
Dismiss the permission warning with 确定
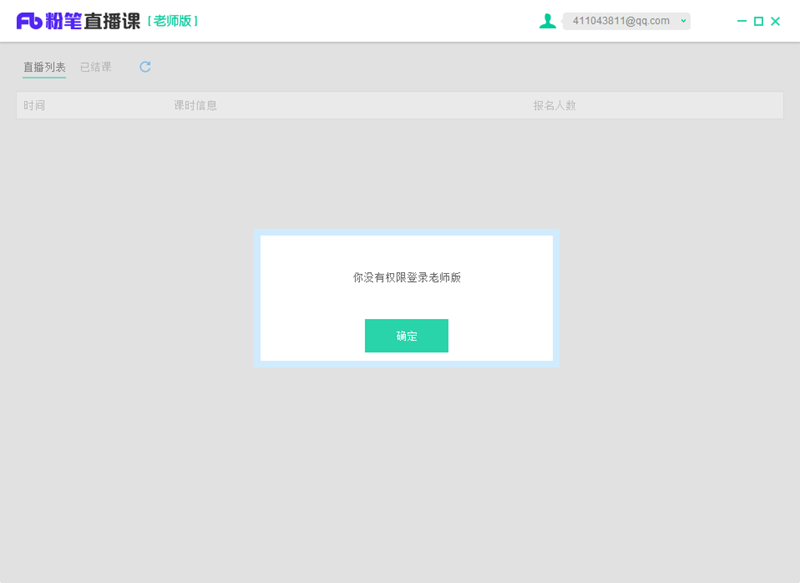[x=406, y=335]
